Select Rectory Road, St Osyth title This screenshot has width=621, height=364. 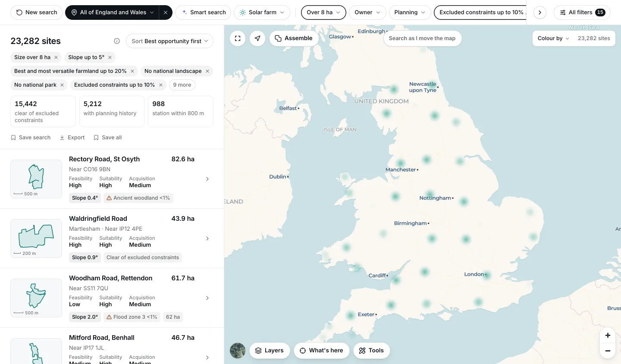point(104,159)
